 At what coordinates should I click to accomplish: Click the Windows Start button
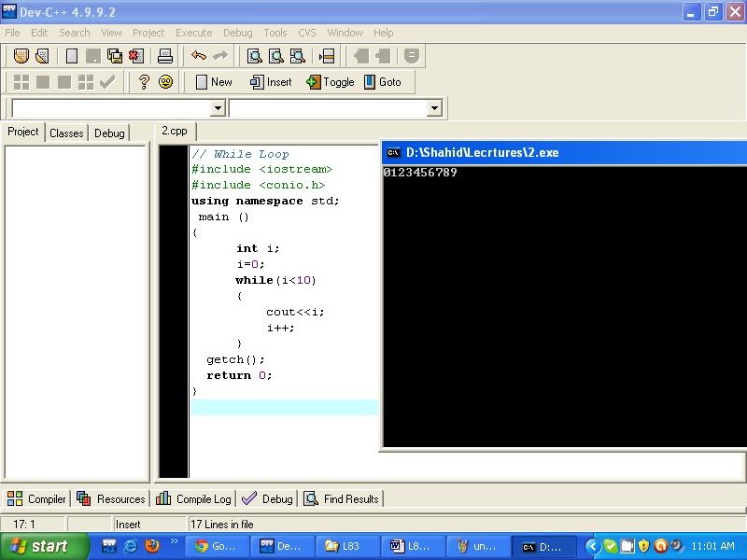(x=37, y=545)
